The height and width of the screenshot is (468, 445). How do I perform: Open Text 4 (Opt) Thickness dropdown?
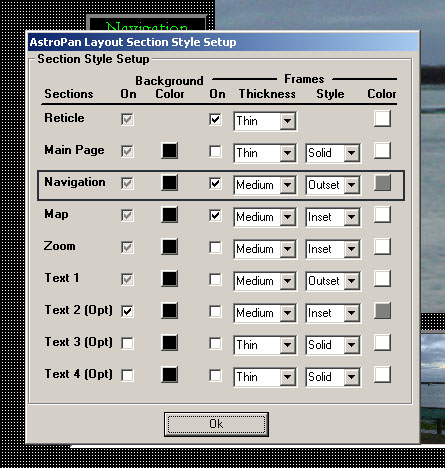coord(265,377)
